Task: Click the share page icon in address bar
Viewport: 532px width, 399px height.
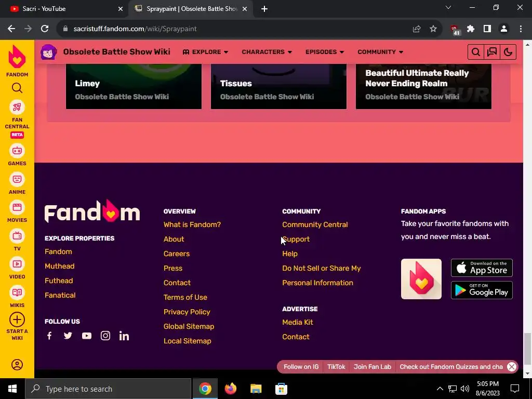Action: (417, 29)
